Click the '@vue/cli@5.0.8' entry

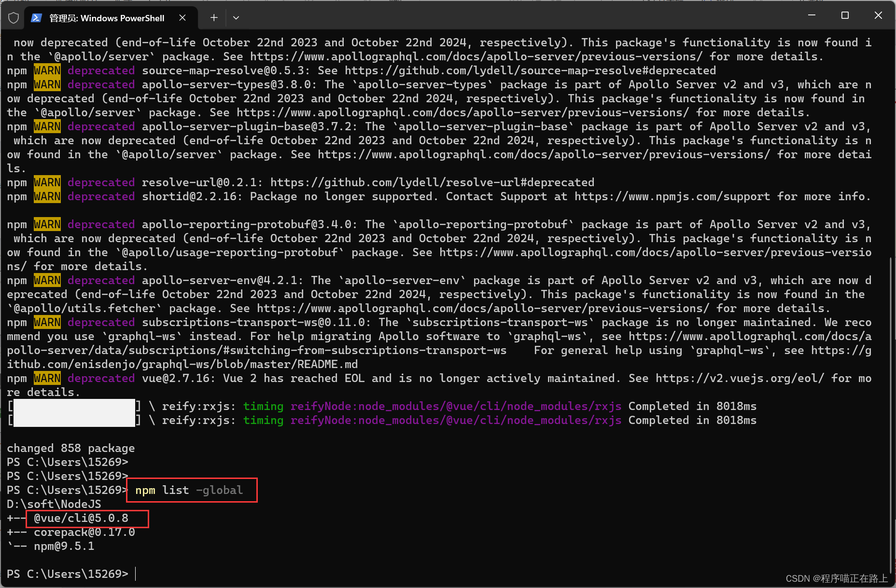pos(81,518)
